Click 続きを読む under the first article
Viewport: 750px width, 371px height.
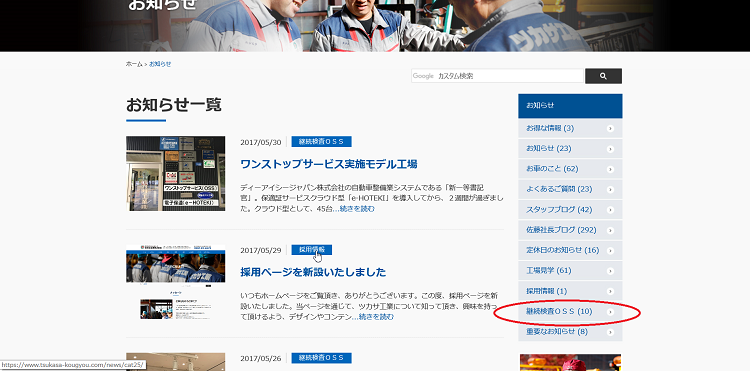(357, 209)
